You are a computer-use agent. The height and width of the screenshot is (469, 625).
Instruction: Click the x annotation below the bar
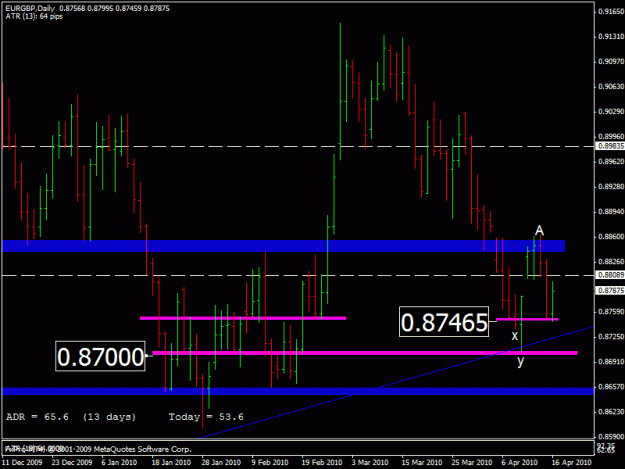click(x=515, y=336)
